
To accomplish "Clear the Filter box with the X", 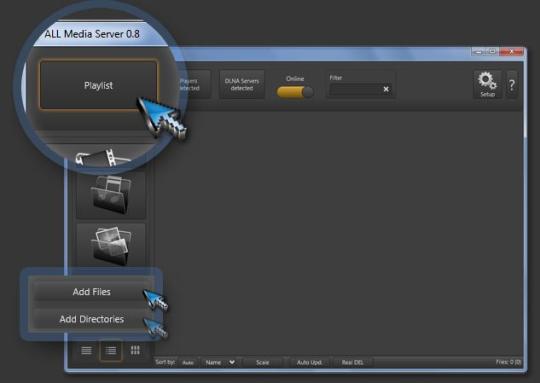I will click(x=386, y=89).
